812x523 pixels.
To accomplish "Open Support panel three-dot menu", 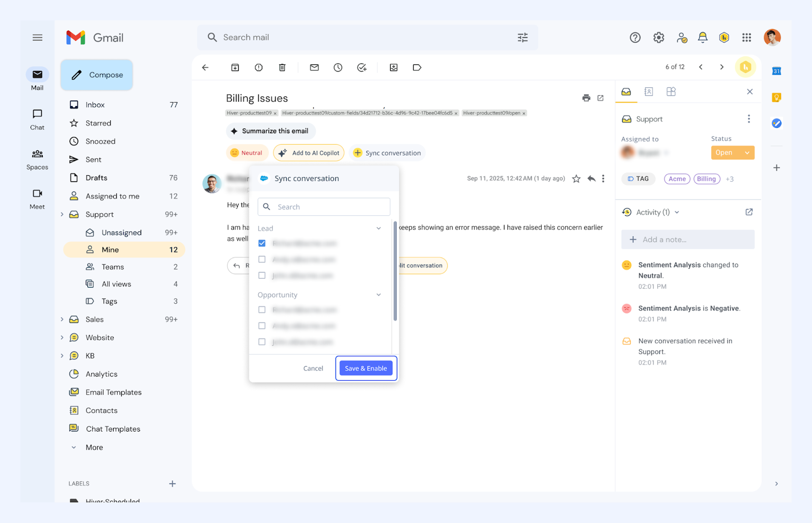I will [x=749, y=119].
